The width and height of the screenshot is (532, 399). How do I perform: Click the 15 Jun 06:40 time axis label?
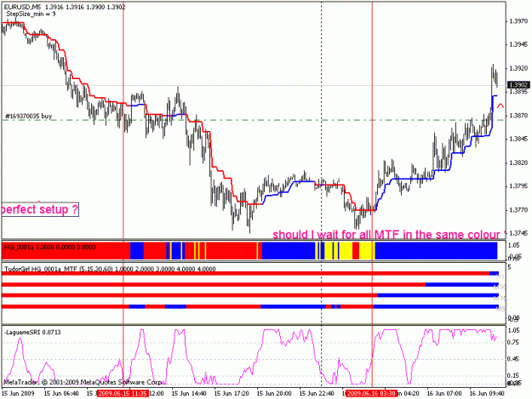61,394
